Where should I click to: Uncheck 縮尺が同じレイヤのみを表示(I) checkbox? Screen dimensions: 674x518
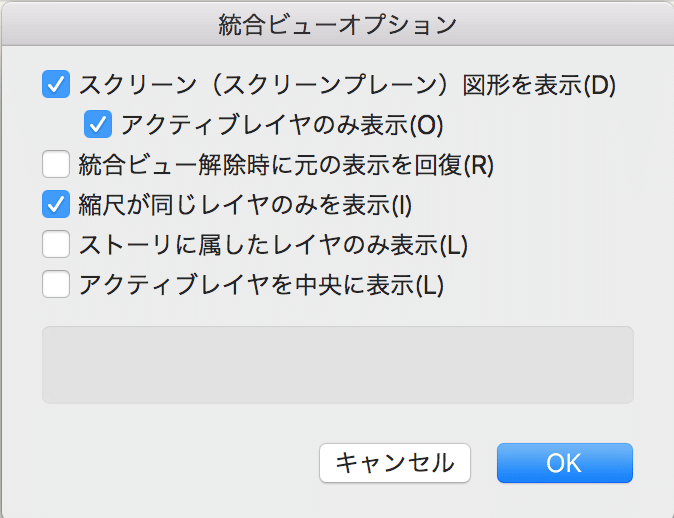(56, 205)
